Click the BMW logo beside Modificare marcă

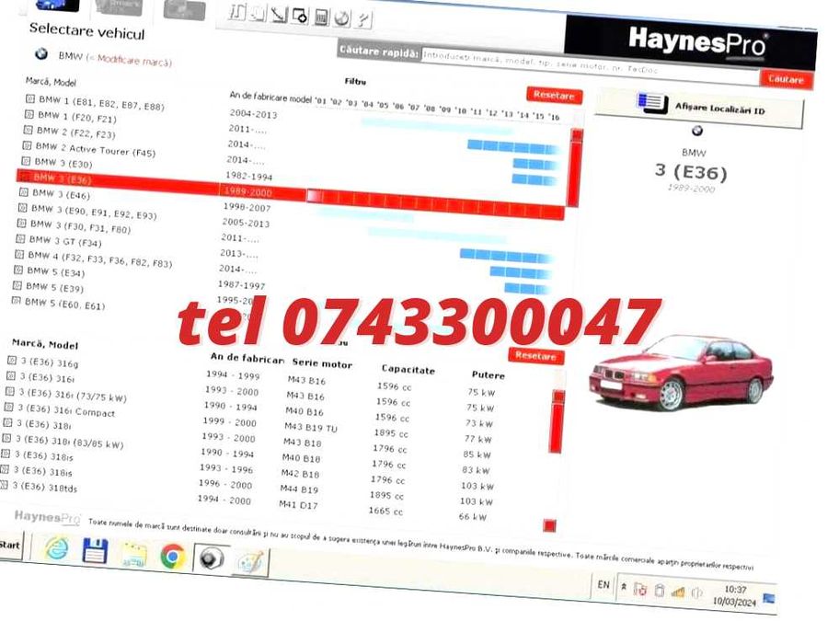click(x=41, y=54)
